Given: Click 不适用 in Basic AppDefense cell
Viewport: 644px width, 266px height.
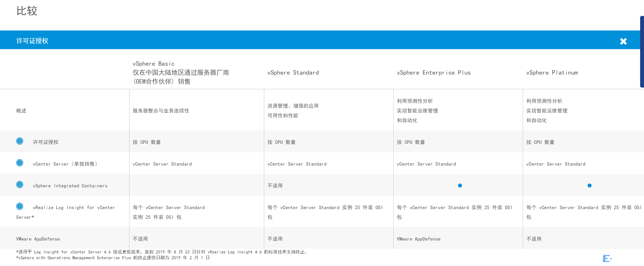Looking at the screenshot, I should [x=140, y=239].
